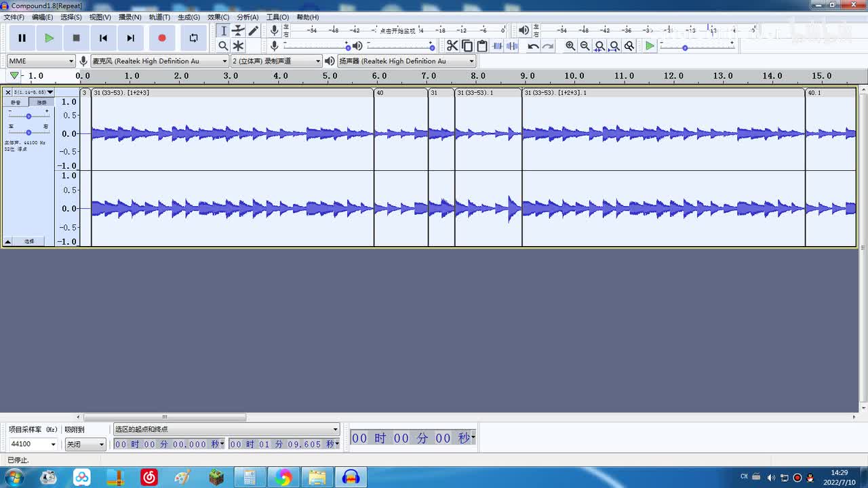
Task: Click the selection end time field
Action: coord(284,444)
